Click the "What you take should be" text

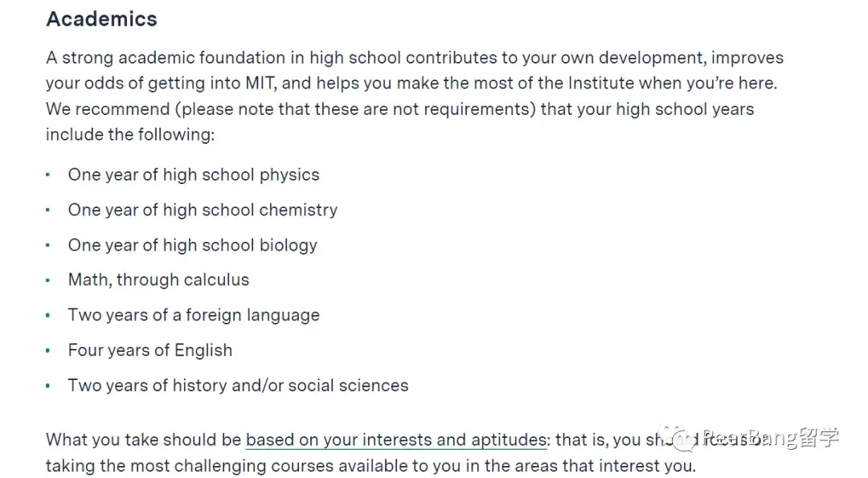coord(143,439)
